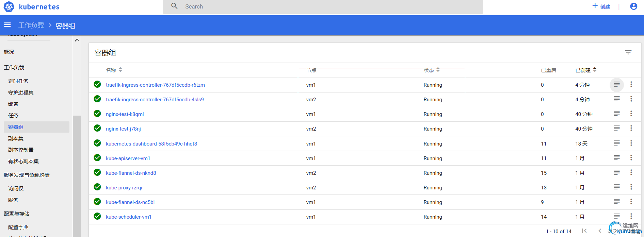Screen dimensions: 644x237
Task: Open actions menu for traefik-ingress-controller-767df5ccdb-r6tzm
Action: pos(631,84)
